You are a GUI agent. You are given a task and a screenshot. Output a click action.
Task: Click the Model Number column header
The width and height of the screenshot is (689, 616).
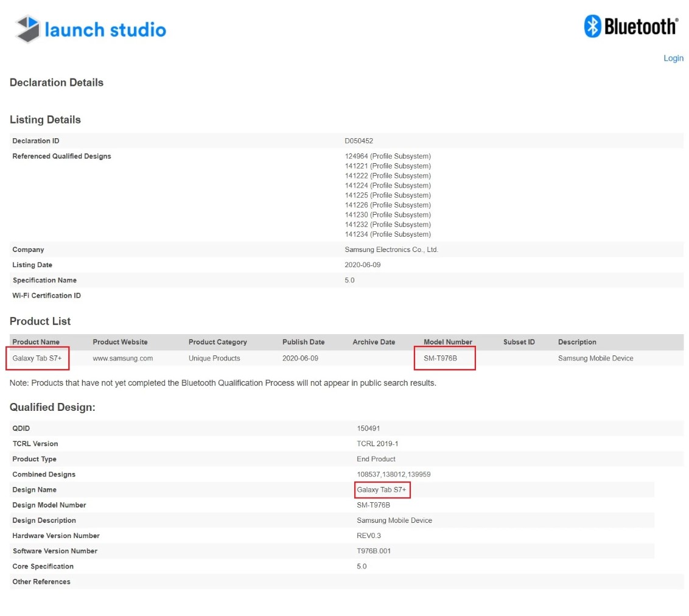[448, 342]
